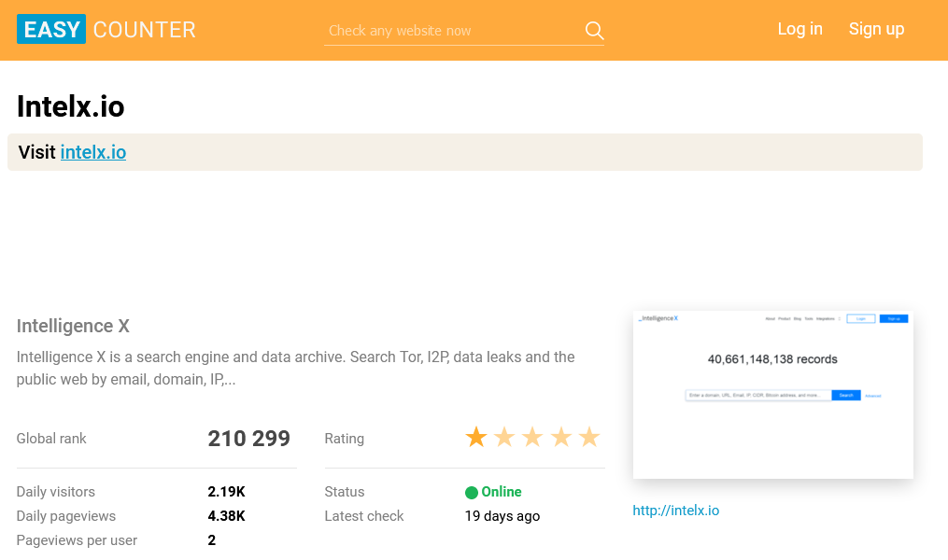948x560 pixels.
Task: Rate one star (first star)
Action: [x=475, y=437]
